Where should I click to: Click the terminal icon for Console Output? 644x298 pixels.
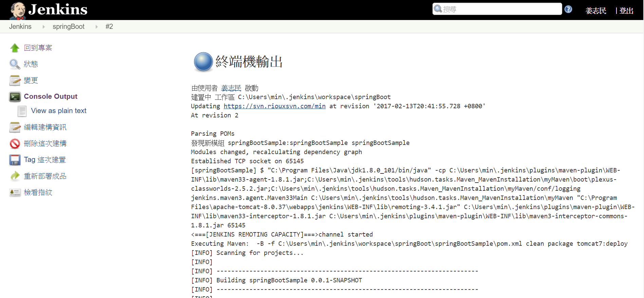pyautogui.click(x=15, y=97)
